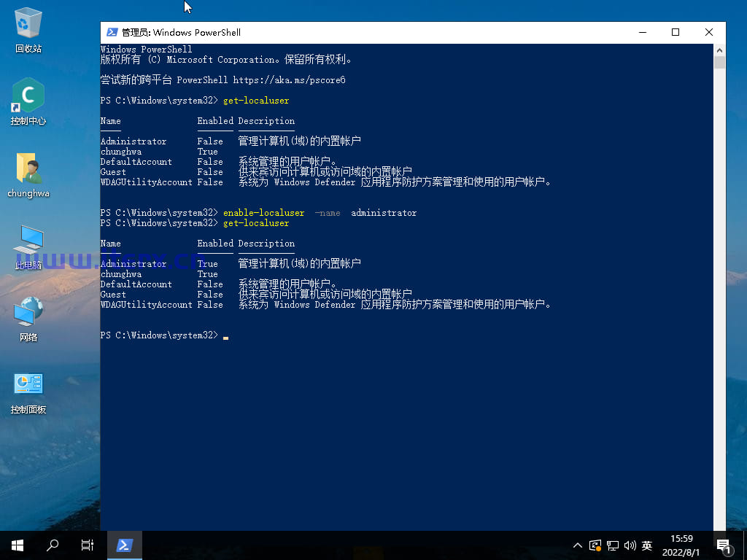This screenshot has height=560, width=747.
Task: Switch input language indicator 英
Action: (x=647, y=545)
